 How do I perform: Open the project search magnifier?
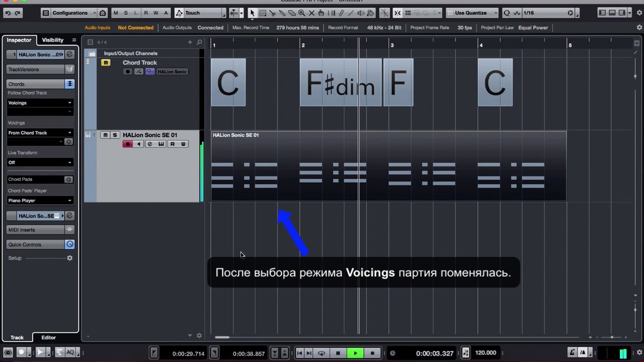point(199,42)
